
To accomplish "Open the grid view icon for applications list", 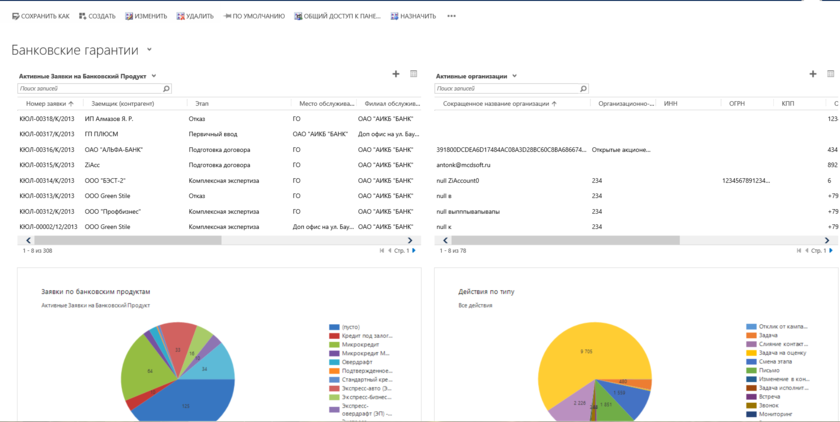I will pyautogui.click(x=414, y=74).
